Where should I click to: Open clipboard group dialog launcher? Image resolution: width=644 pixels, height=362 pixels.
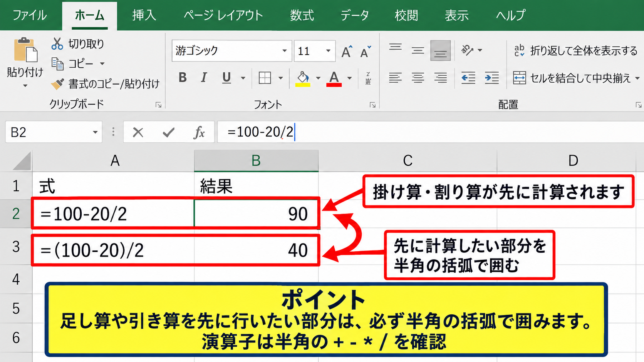click(x=158, y=105)
